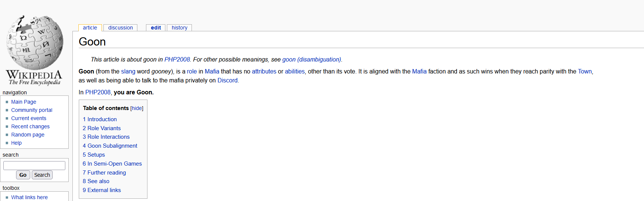
Task: Follow the Discord link
Action: [x=227, y=81]
